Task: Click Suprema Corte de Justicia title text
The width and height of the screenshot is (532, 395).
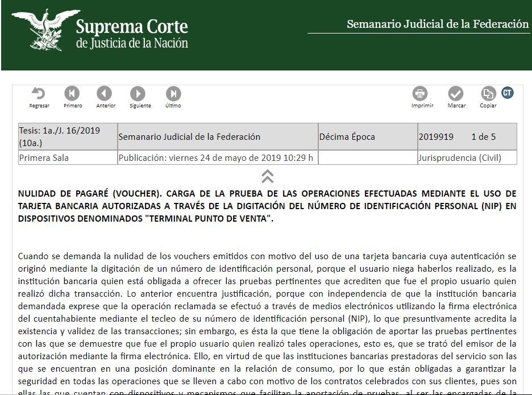Action: pos(132,34)
